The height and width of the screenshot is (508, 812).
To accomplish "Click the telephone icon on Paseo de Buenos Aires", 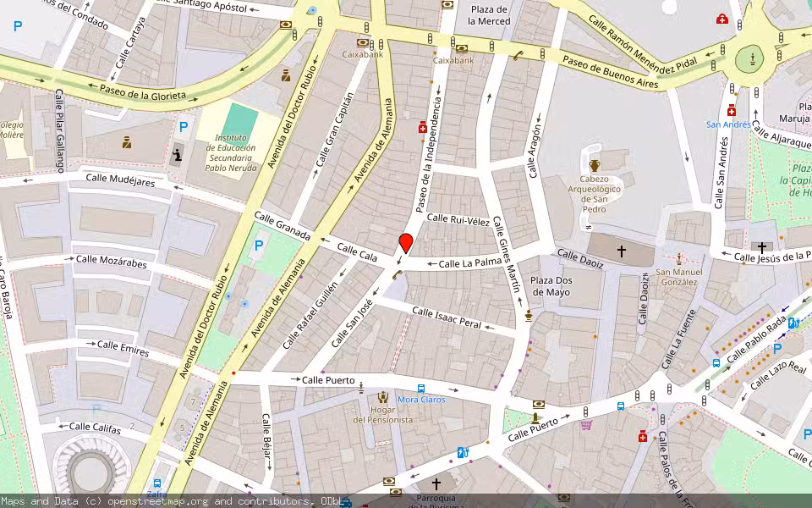I will (x=518, y=56).
